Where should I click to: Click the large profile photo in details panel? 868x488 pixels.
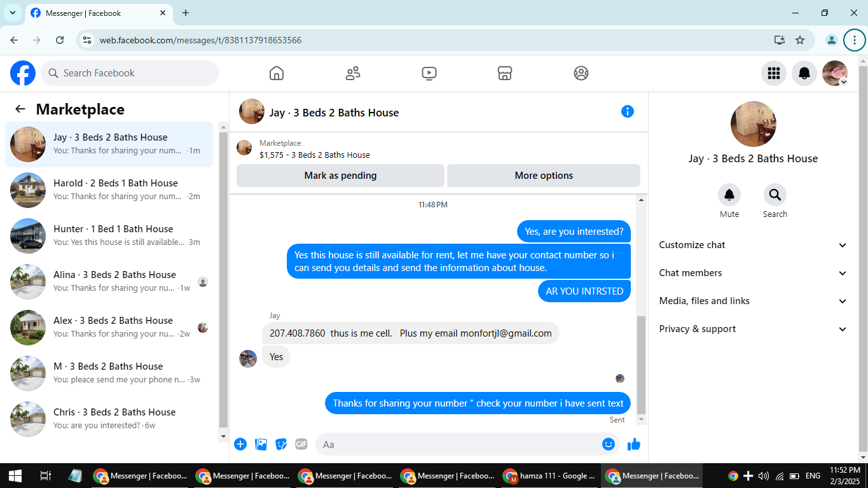(754, 124)
